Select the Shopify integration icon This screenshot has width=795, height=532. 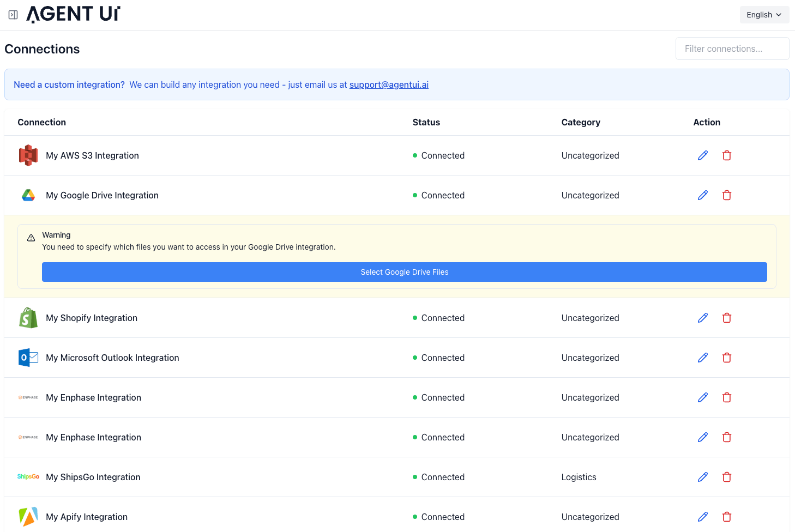click(x=28, y=318)
